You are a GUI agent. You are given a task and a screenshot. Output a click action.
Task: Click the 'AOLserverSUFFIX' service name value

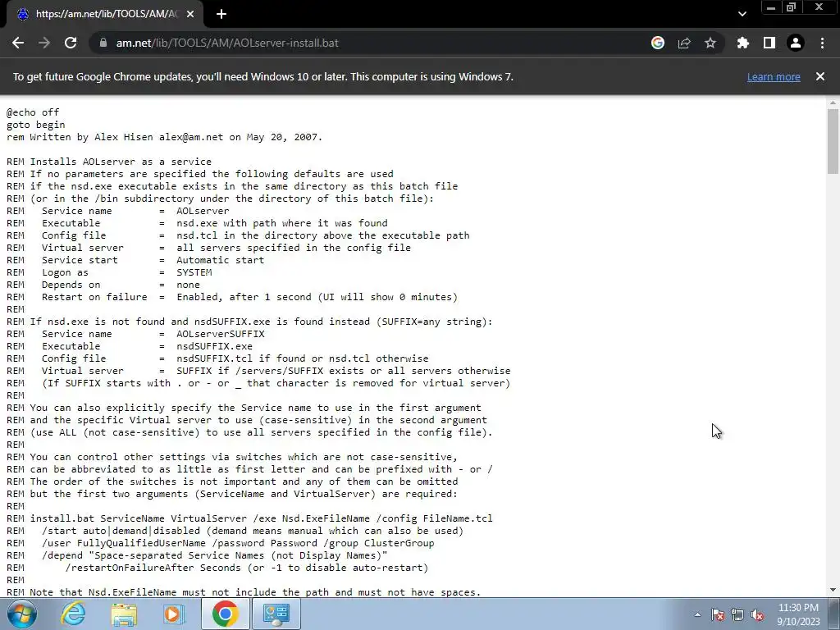[221, 335]
